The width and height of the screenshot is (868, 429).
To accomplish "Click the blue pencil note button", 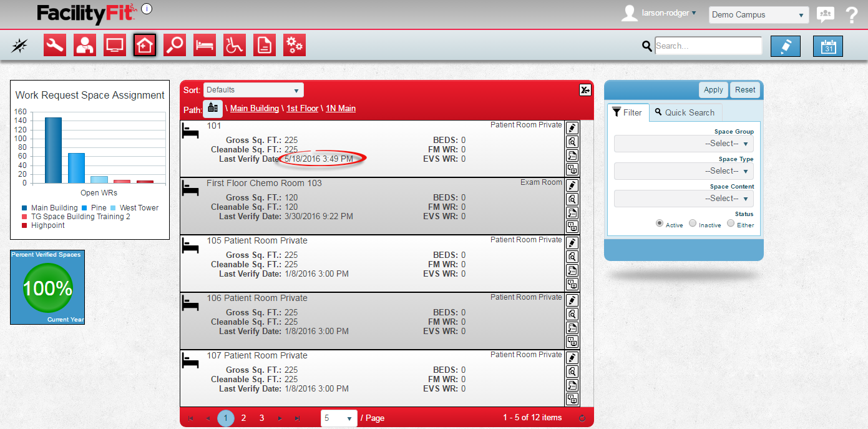I will click(785, 46).
